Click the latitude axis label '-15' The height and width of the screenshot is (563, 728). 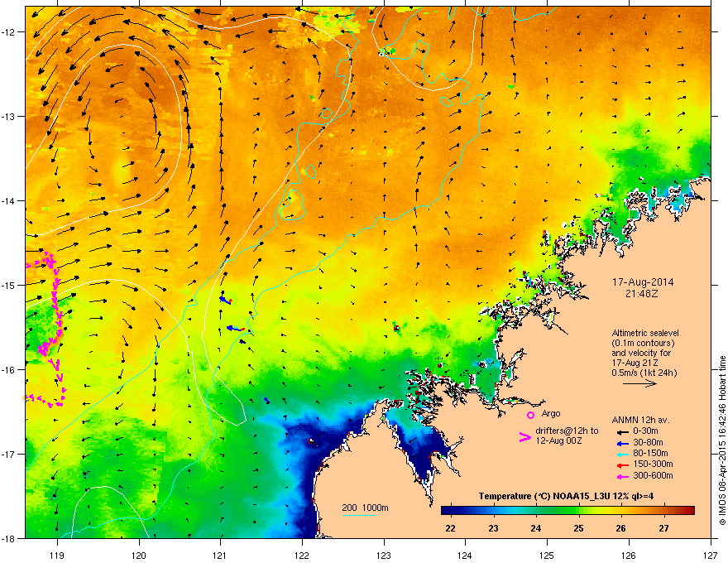(x=9, y=285)
